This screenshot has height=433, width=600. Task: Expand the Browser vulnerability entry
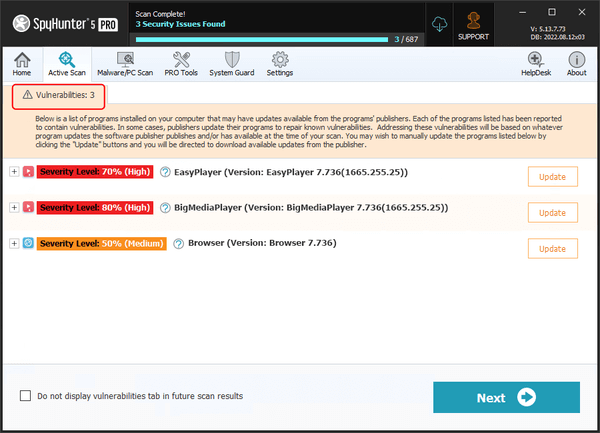click(x=14, y=243)
